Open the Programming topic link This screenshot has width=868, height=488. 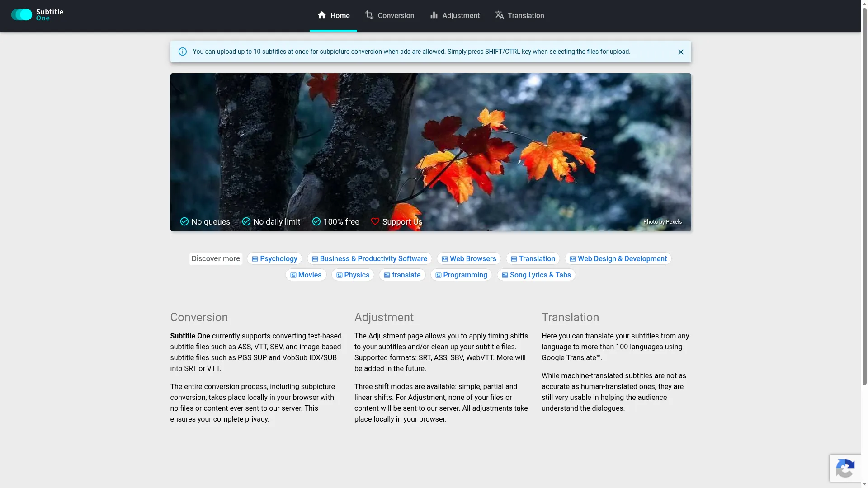465,275
